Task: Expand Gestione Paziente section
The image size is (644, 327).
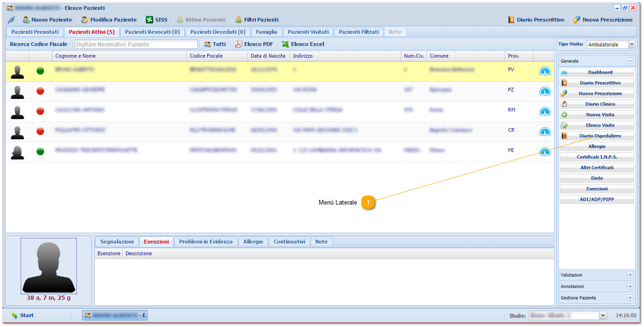Action: pos(630,297)
